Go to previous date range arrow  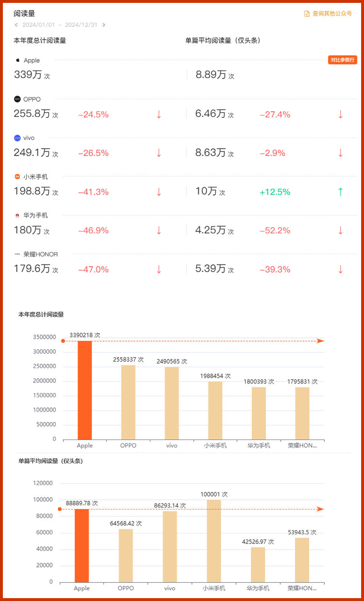16,25
